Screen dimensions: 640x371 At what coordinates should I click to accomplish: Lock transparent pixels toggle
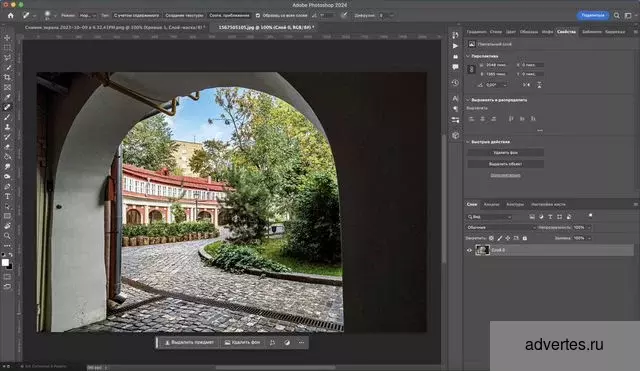pos(491,238)
